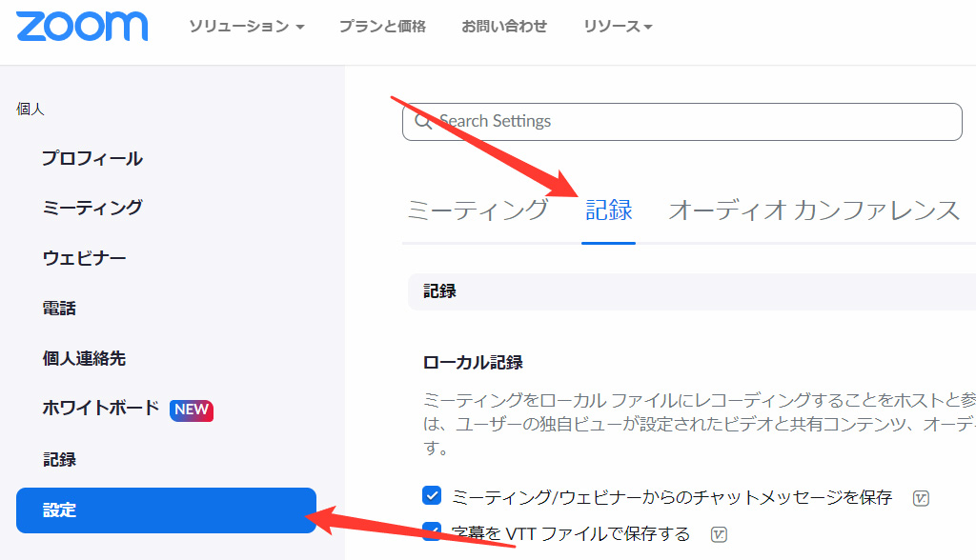Click the magnifier icon in Search Settings
Viewport: 976px width, 560px height.
[421, 122]
